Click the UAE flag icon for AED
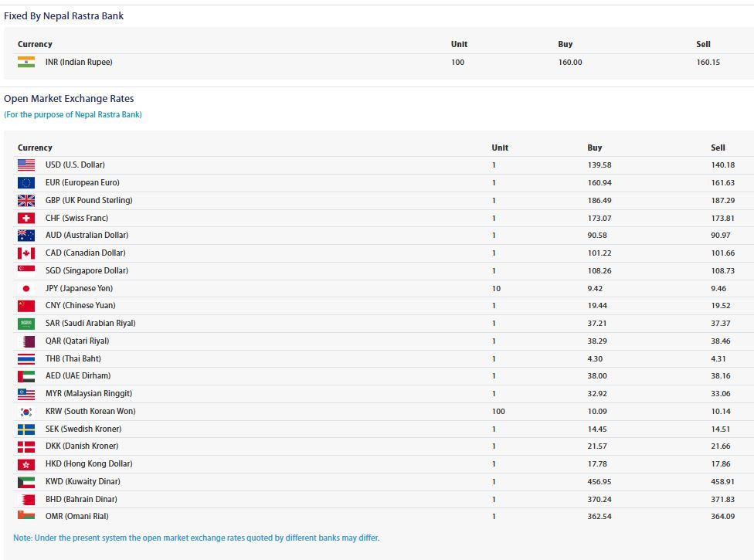 tap(26, 376)
